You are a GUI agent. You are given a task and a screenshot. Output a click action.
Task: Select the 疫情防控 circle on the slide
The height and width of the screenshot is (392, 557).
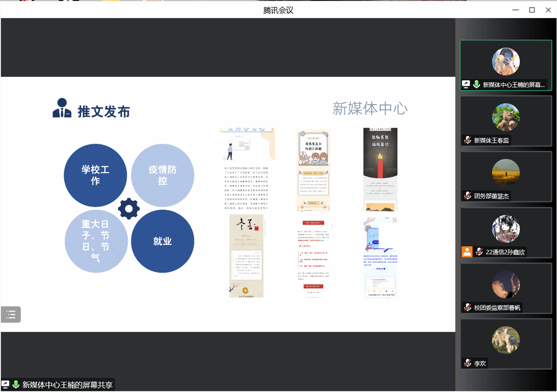(162, 175)
